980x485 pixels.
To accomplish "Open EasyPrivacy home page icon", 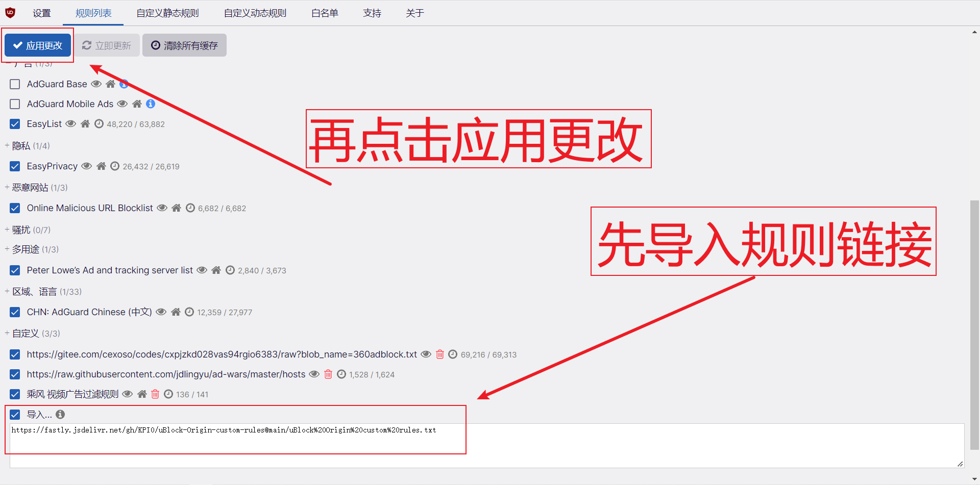I will (101, 166).
